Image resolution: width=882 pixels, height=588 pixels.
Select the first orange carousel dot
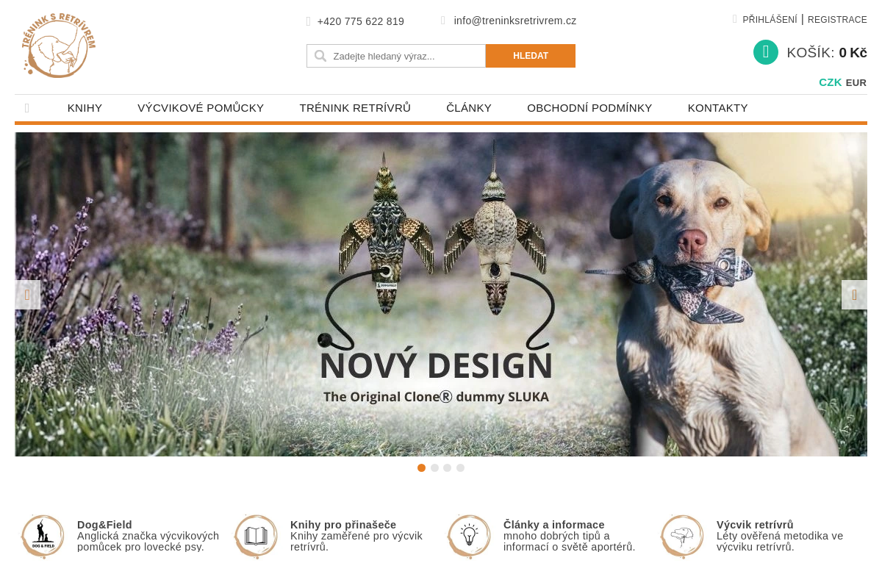tap(422, 467)
